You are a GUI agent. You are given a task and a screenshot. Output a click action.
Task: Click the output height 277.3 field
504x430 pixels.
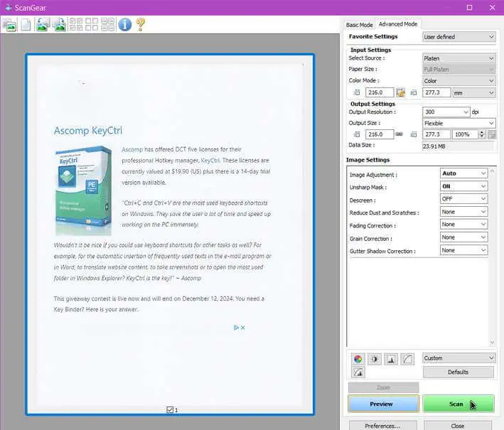[x=436, y=134]
